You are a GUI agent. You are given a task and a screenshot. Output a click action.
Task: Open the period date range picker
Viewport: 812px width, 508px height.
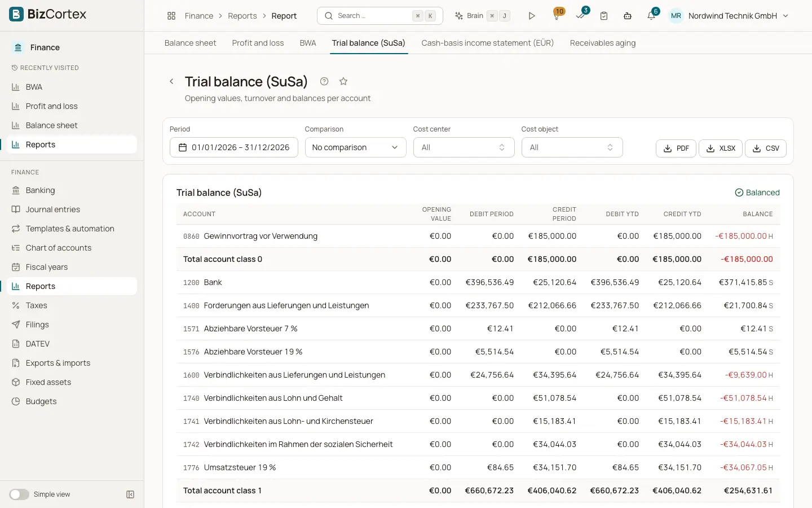(x=233, y=147)
